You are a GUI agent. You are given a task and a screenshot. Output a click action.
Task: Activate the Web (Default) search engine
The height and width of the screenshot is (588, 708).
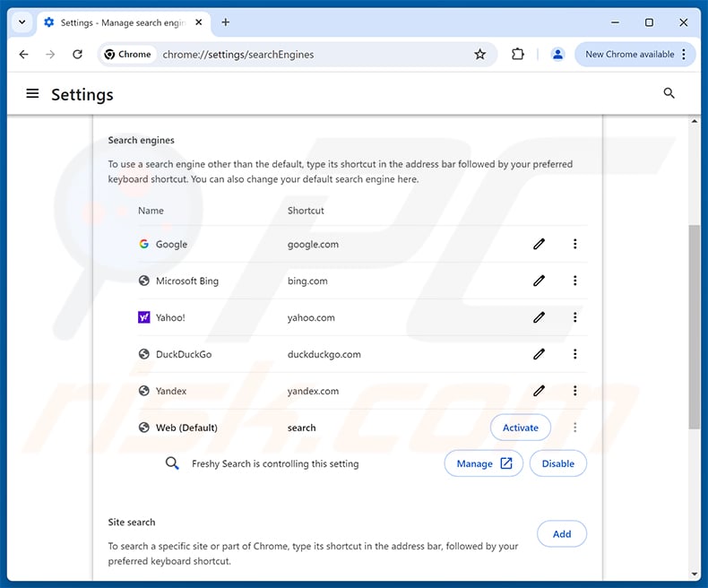[x=520, y=428]
